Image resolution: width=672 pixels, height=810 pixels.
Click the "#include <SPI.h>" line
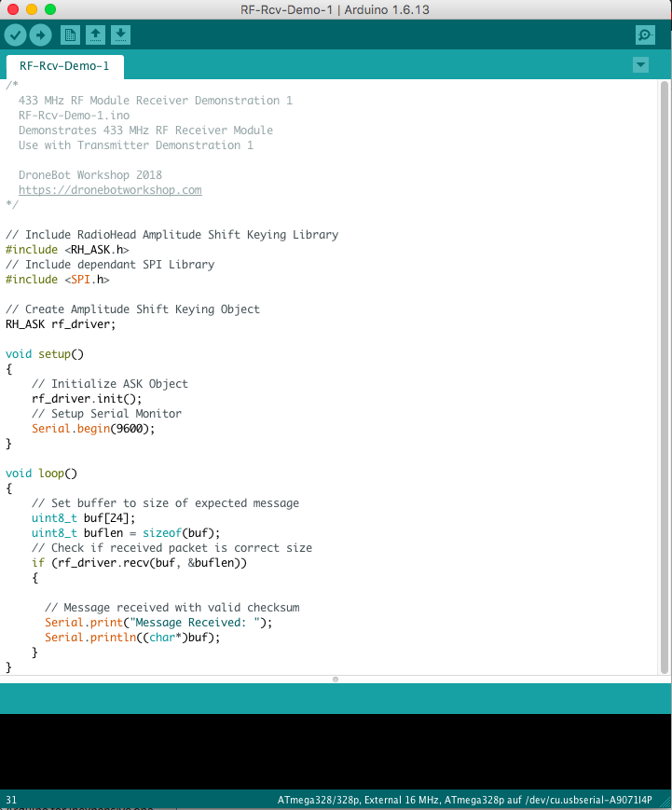click(x=58, y=280)
